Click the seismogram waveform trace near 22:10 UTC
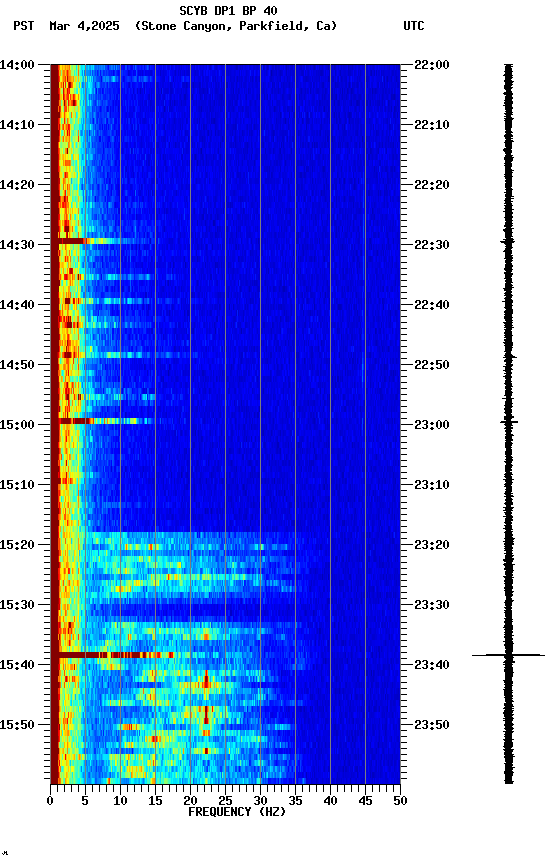The width and height of the screenshot is (552, 864). click(508, 125)
